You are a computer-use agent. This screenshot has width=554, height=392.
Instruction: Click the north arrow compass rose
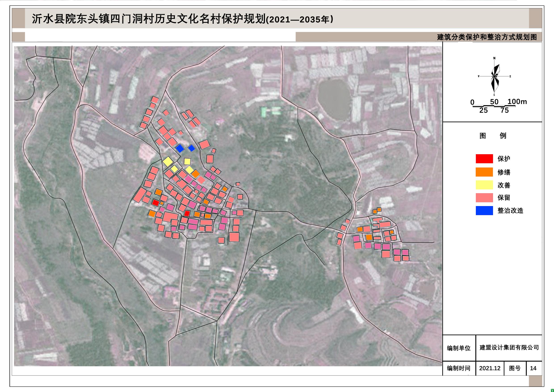(x=494, y=76)
